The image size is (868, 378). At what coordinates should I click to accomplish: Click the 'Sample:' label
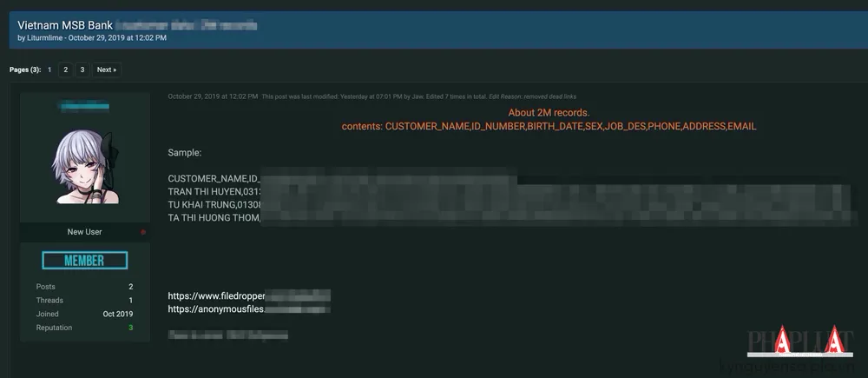pyautogui.click(x=185, y=152)
